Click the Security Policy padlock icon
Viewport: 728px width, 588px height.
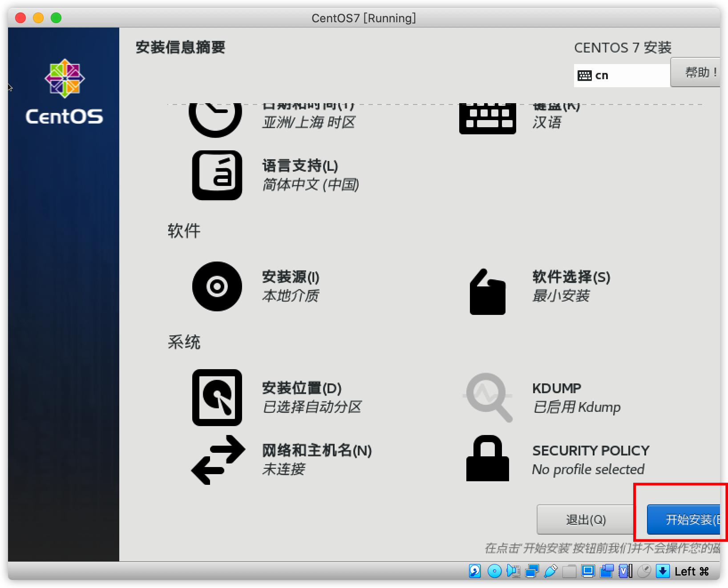(488, 458)
